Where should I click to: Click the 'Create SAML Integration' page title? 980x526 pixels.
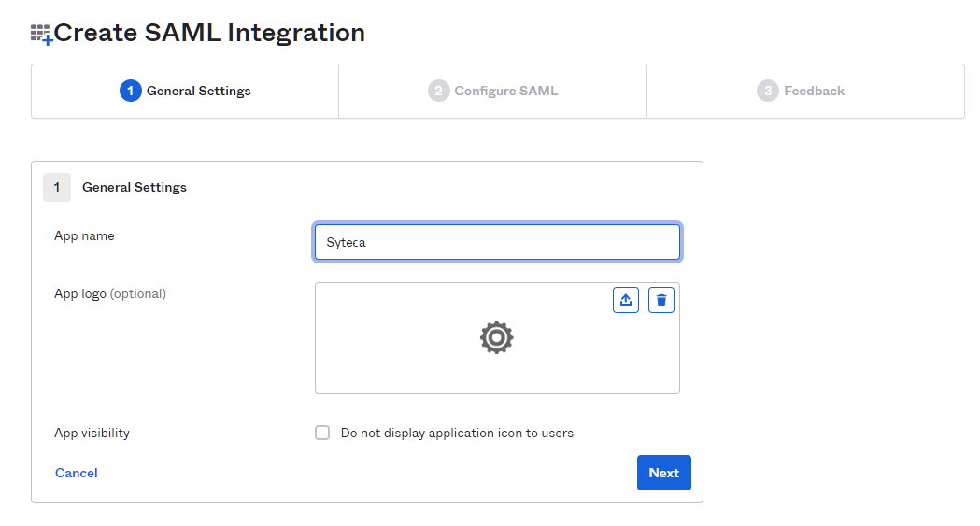[209, 33]
